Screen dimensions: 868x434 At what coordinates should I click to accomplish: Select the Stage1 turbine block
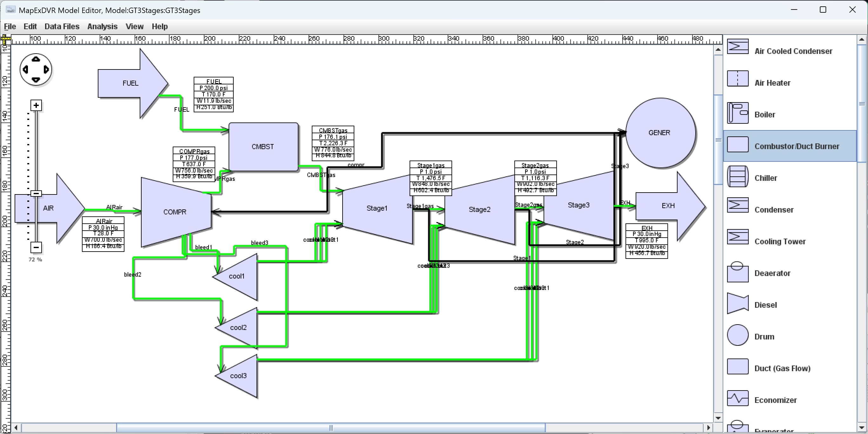pos(377,208)
